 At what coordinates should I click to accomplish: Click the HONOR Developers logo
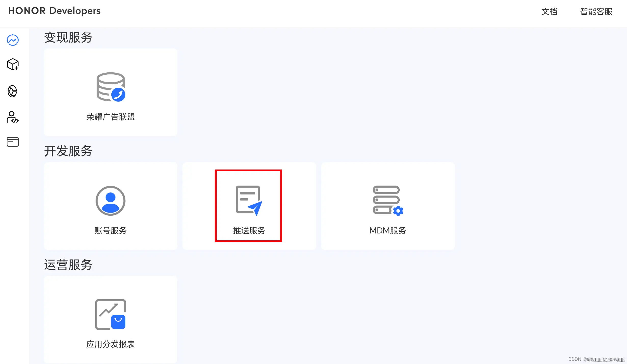click(54, 11)
